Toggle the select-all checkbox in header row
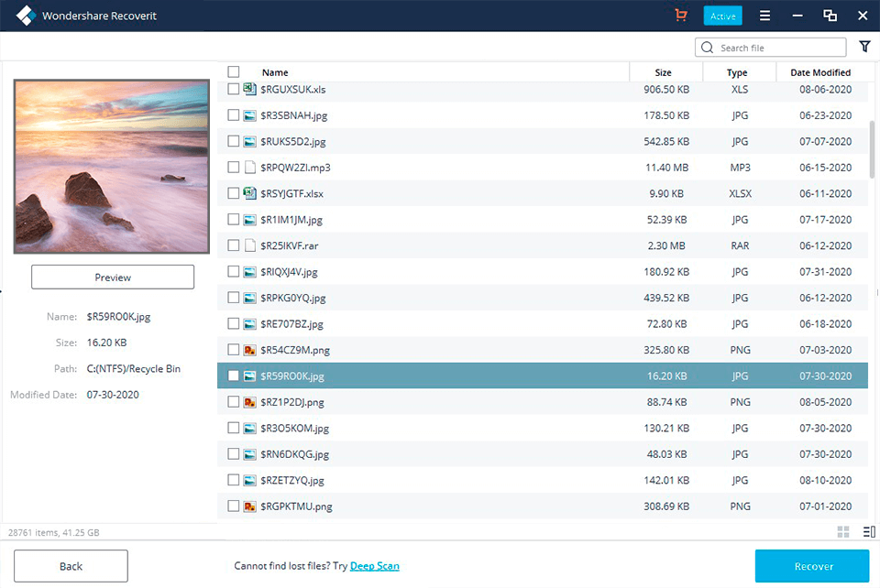This screenshot has width=880, height=588. 234,71
